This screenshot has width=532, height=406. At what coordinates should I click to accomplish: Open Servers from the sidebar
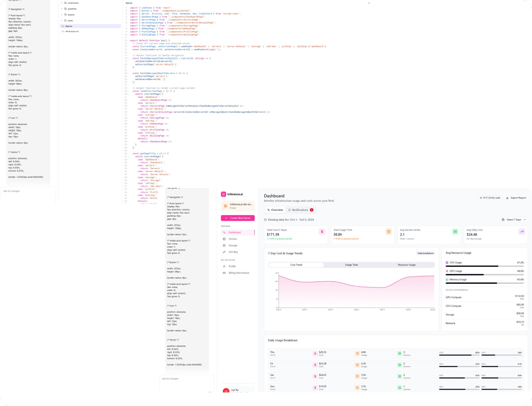[x=233, y=239]
